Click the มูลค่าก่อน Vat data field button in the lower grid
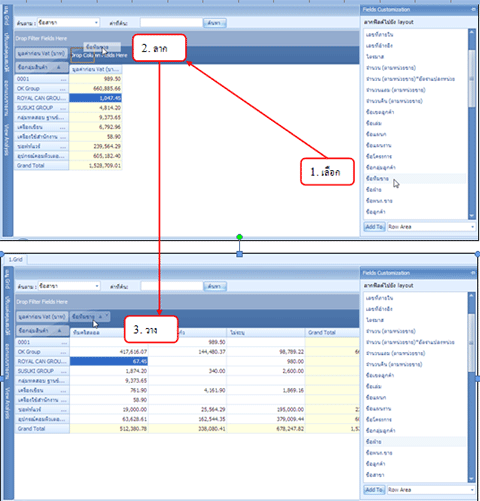480x501 pixels. point(42,316)
